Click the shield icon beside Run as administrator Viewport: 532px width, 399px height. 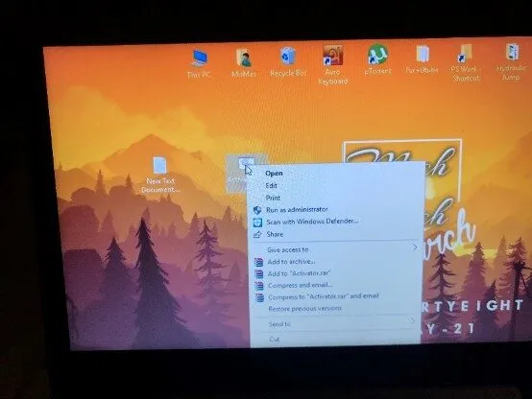tap(257, 210)
